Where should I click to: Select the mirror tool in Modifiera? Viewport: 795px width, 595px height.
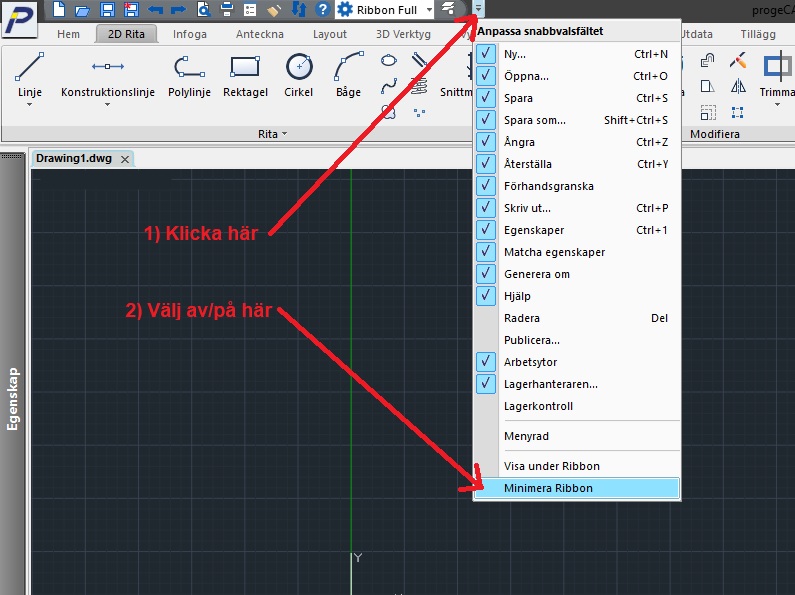click(738, 87)
